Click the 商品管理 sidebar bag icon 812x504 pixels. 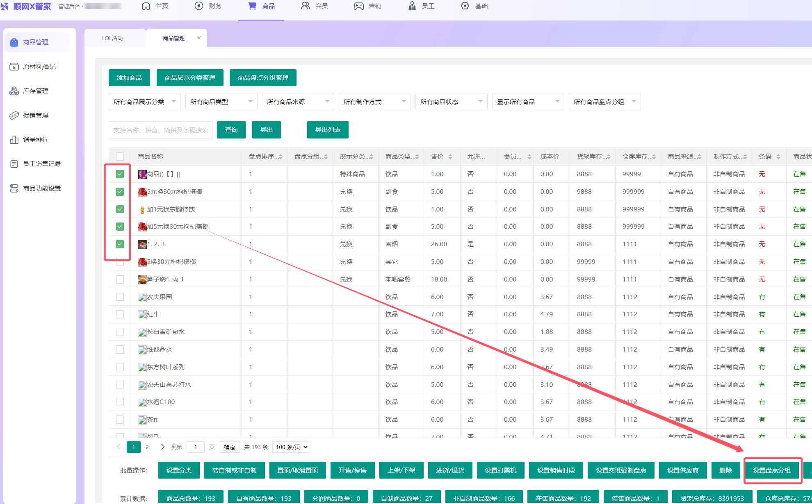tap(14, 42)
